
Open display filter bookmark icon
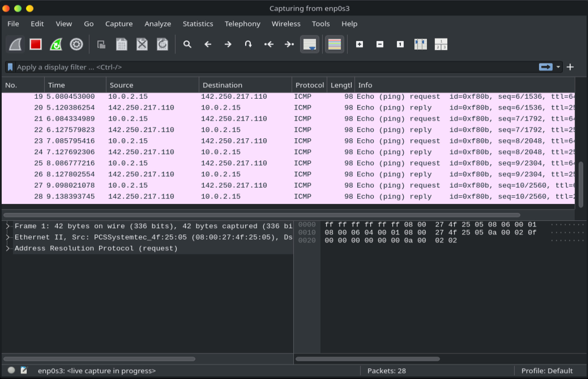coord(10,67)
